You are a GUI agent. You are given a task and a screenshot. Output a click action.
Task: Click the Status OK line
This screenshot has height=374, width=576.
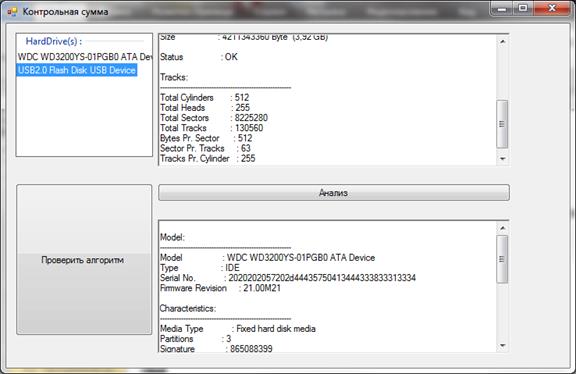coord(199,57)
